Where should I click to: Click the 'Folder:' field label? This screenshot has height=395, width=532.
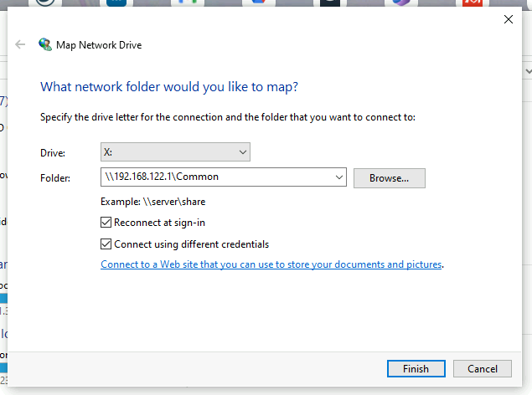coord(55,177)
